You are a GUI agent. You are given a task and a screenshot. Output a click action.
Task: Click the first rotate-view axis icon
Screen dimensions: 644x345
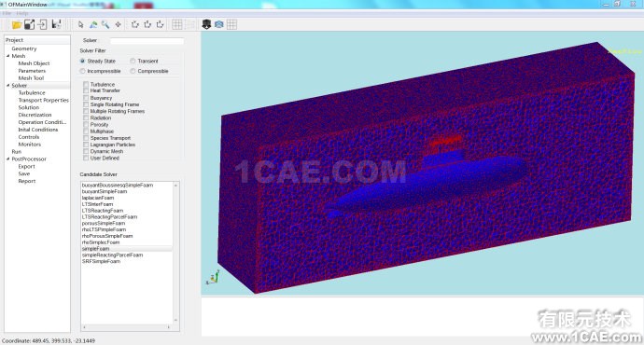(134, 24)
